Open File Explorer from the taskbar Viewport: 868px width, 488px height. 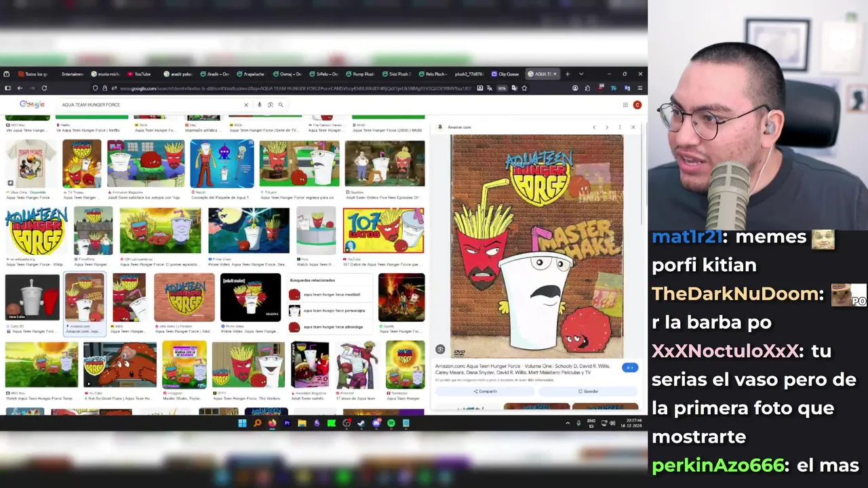click(x=302, y=423)
